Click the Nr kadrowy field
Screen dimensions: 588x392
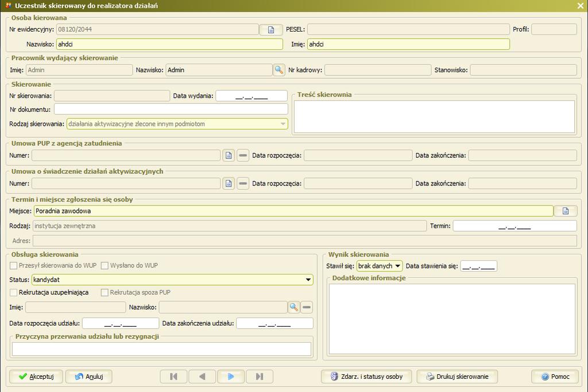[x=378, y=70]
